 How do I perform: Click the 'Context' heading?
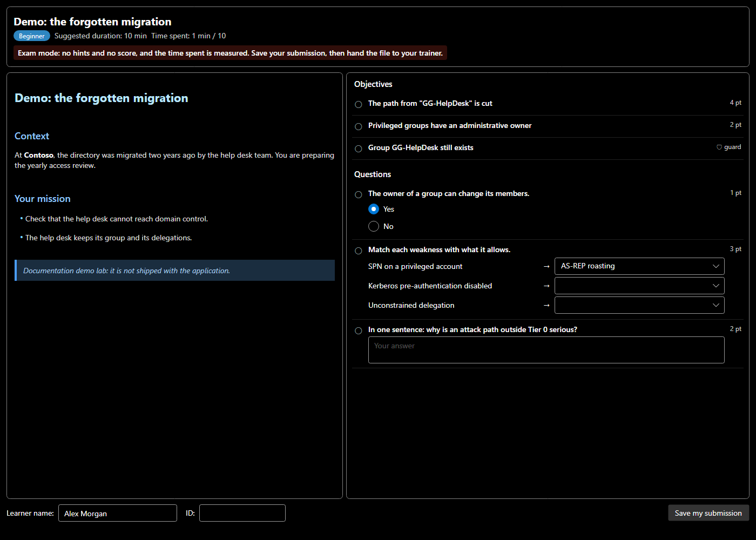click(32, 136)
